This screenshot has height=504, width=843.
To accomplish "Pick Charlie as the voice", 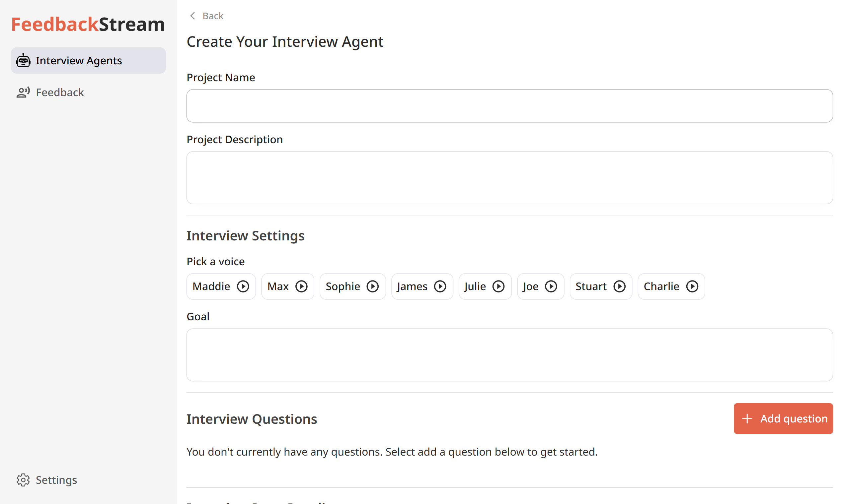I will click(661, 286).
